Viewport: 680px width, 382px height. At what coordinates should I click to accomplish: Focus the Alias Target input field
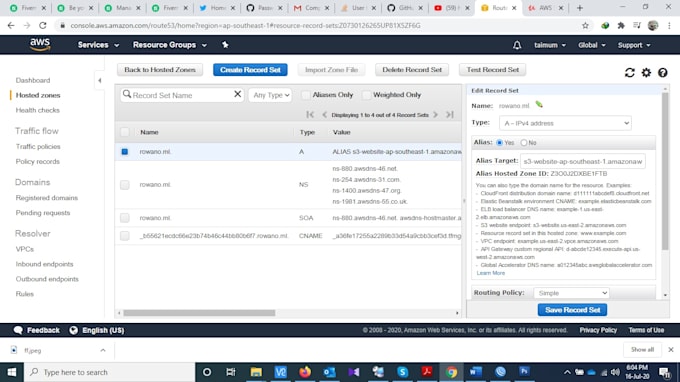click(x=582, y=161)
